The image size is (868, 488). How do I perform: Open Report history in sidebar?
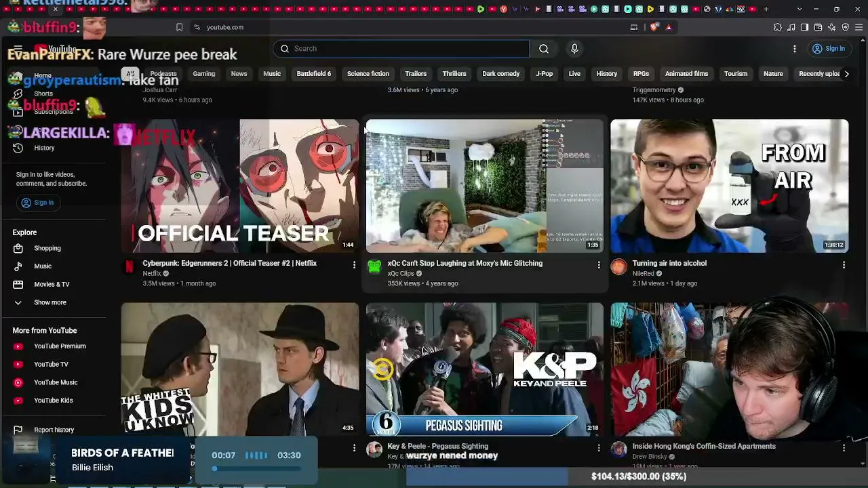[x=54, y=430]
